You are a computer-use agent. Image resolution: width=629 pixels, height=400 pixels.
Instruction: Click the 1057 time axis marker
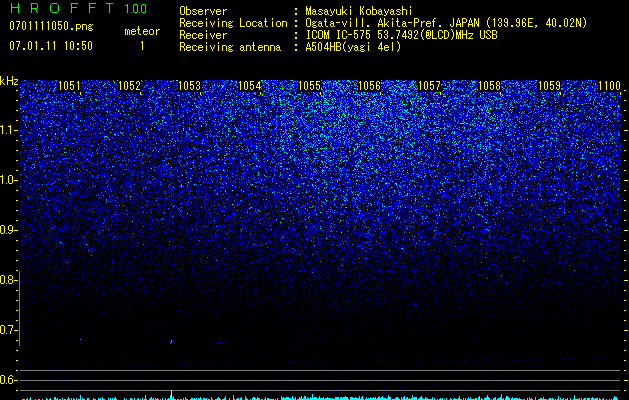pos(430,86)
